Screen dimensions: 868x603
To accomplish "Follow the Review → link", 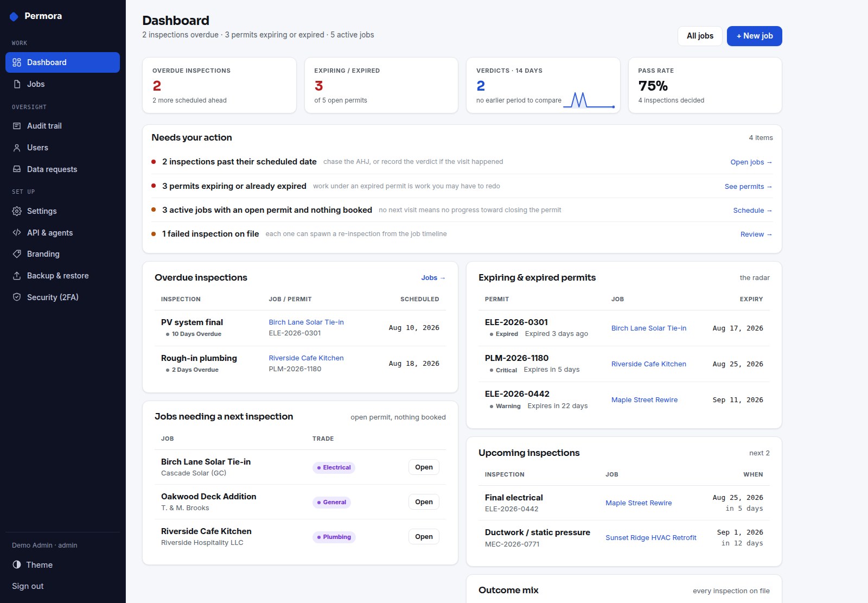I will 756,234.
